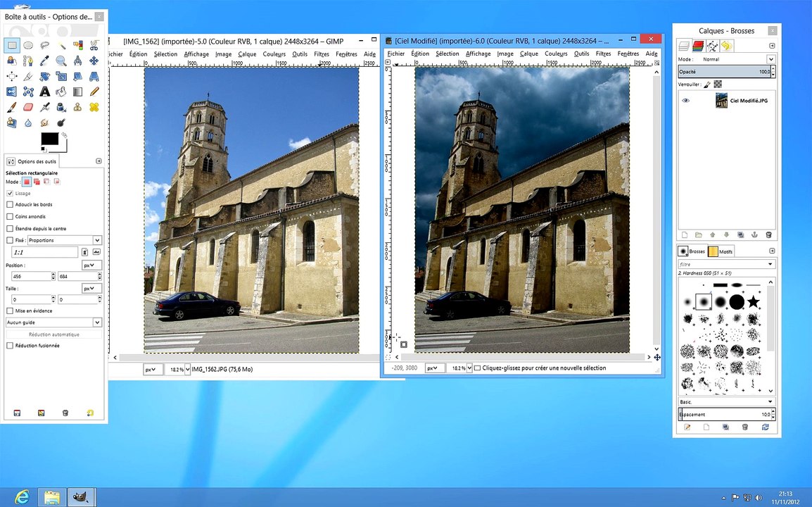812x507 pixels.
Task: Select the Clone stamp tool
Action: (77, 107)
